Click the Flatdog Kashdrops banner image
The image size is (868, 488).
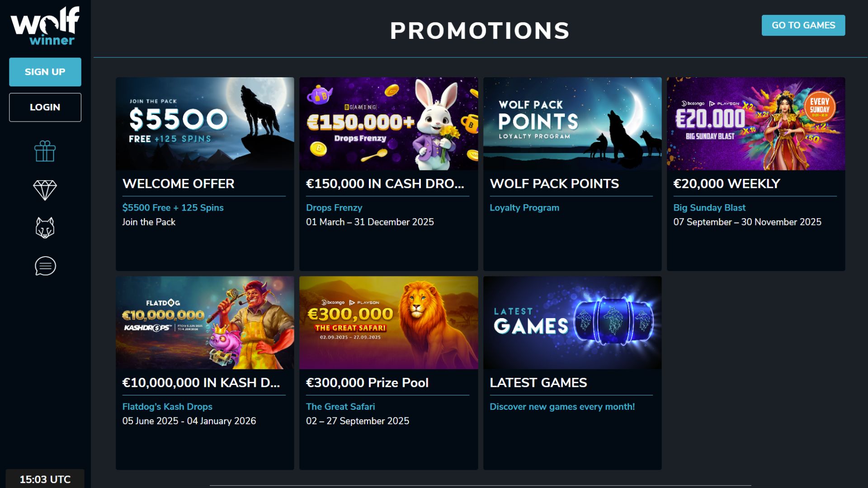click(x=205, y=323)
